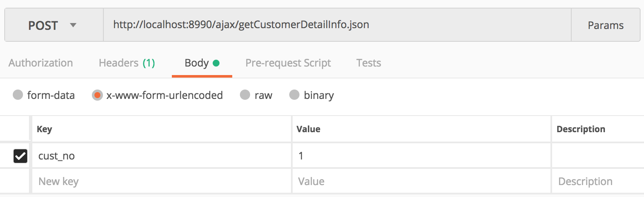Click the empty Value placeholder field
The width and height of the screenshot is (644, 197).
[421, 182]
